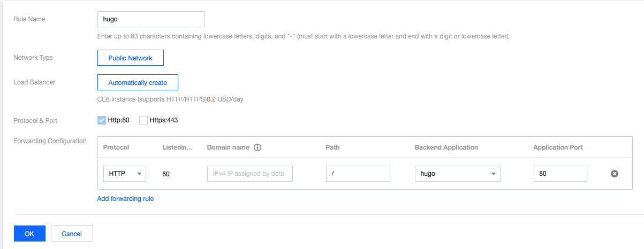Click the Path input field
Viewport: 644px width, 249px height.
pyautogui.click(x=358, y=174)
